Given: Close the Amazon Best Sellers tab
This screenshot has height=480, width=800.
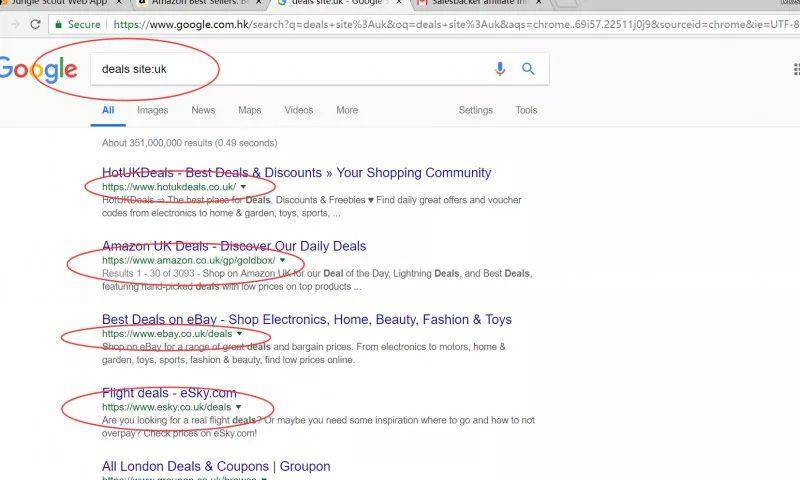Looking at the screenshot, I should [x=259, y=3].
